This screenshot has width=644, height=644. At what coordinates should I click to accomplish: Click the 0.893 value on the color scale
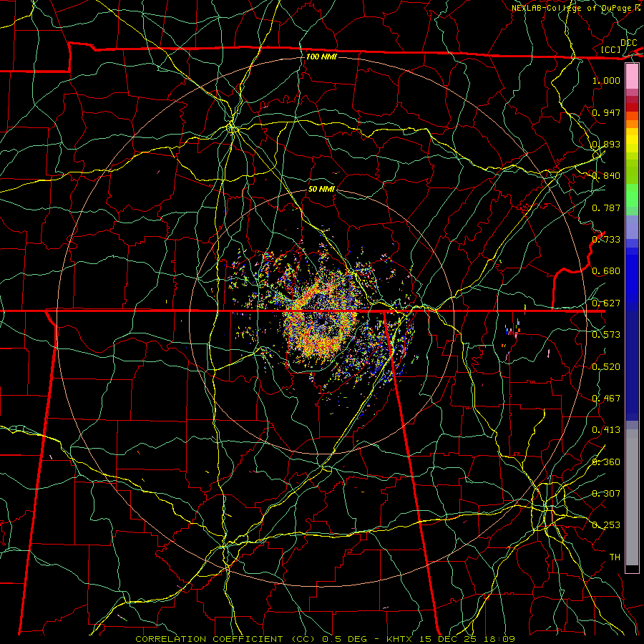coord(606,144)
